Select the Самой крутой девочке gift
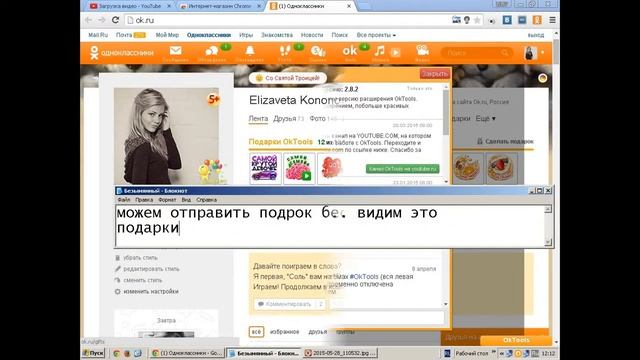640x360 pixels. [265, 168]
